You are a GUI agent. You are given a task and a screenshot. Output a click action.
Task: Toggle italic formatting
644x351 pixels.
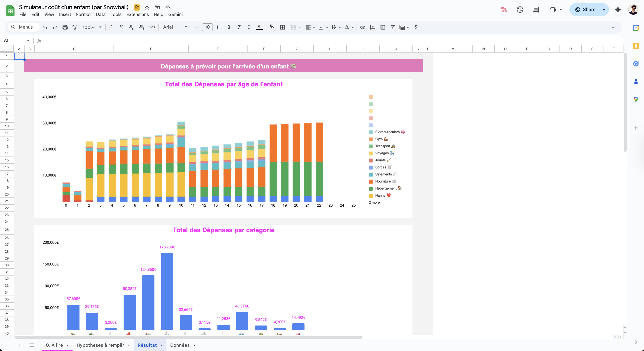(239, 27)
